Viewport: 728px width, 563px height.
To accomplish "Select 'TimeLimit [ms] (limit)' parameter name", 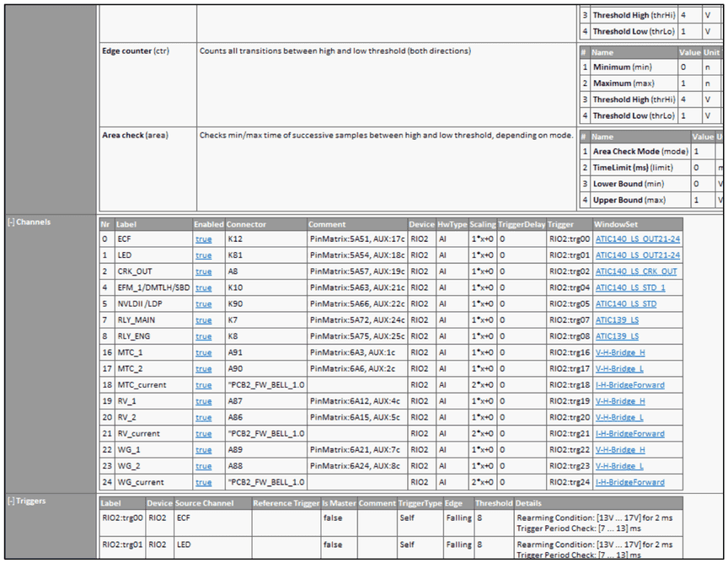I will pyautogui.click(x=633, y=168).
